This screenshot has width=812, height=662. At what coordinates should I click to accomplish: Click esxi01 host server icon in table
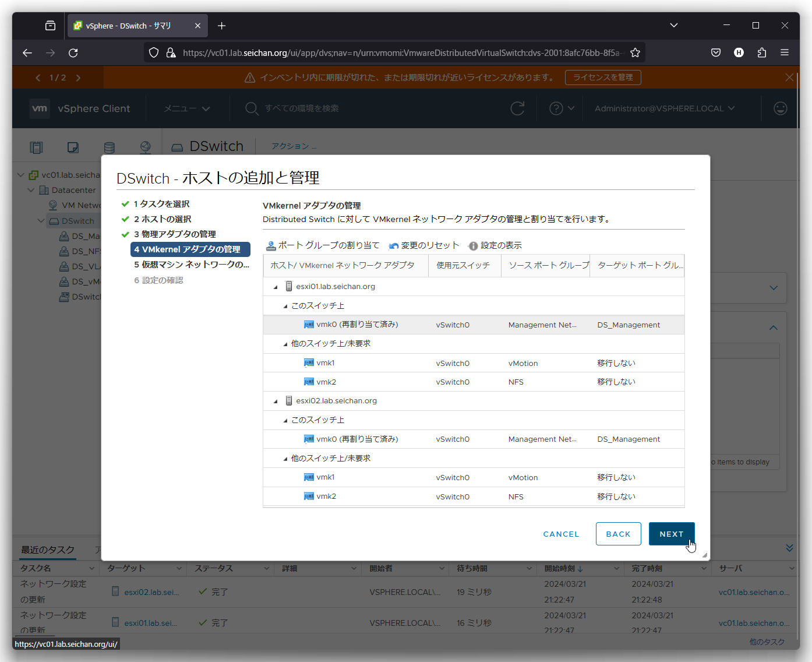tap(288, 286)
